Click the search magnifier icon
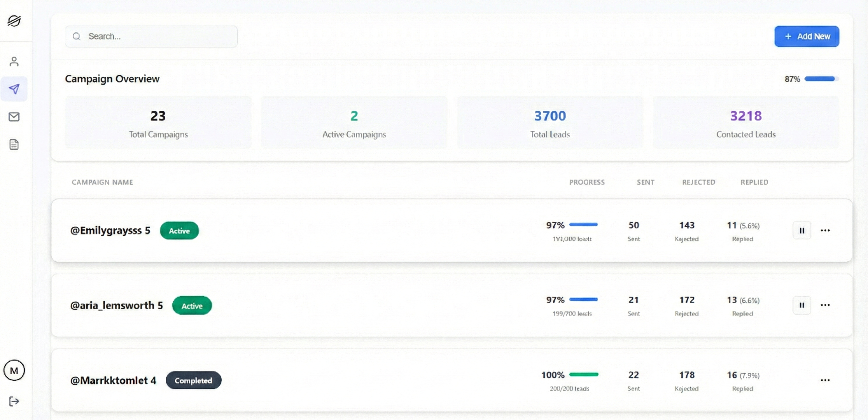This screenshot has width=868, height=420. click(x=76, y=36)
